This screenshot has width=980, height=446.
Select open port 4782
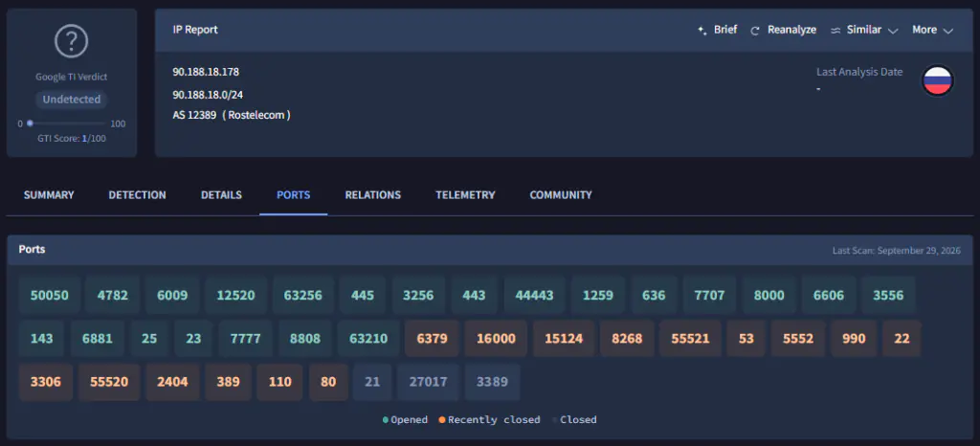click(x=113, y=296)
